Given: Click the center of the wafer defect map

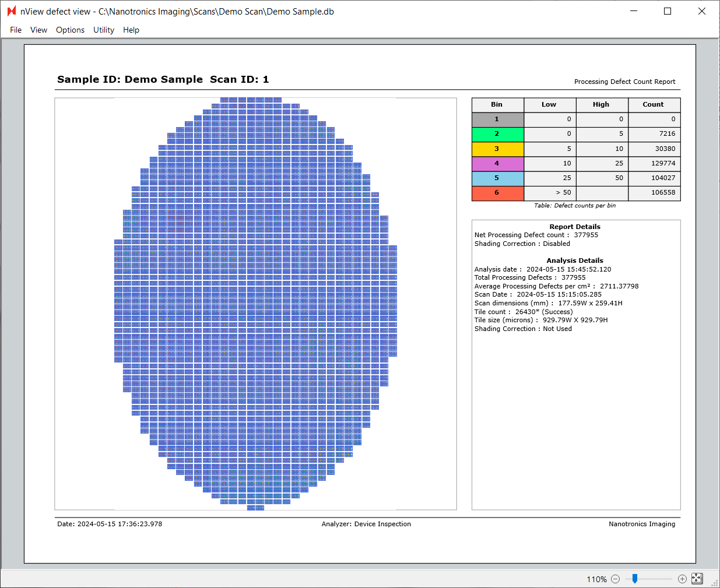Looking at the screenshot, I should tap(255, 304).
